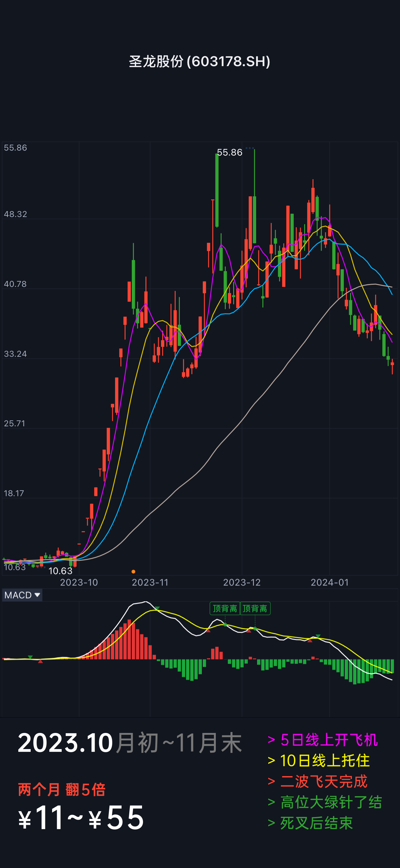This screenshot has width=400, height=868.
Task: Tap the left 顶背离 divergence label
Action: pyautogui.click(x=225, y=608)
